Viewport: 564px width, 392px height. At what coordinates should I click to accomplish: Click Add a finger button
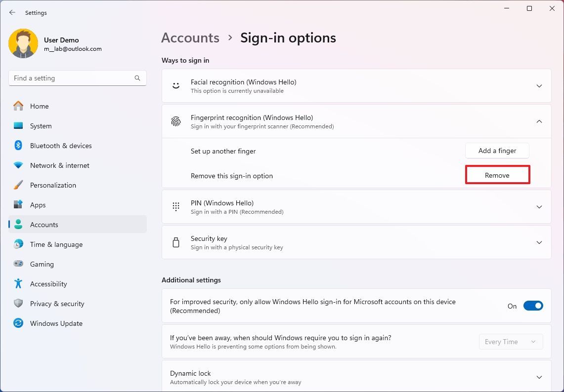(497, 151)
